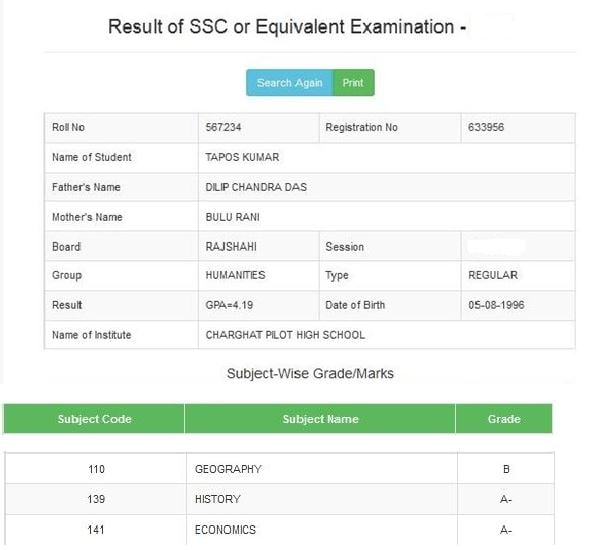
Task: Select roll number value 567234
Action: [x=223, y=128]
